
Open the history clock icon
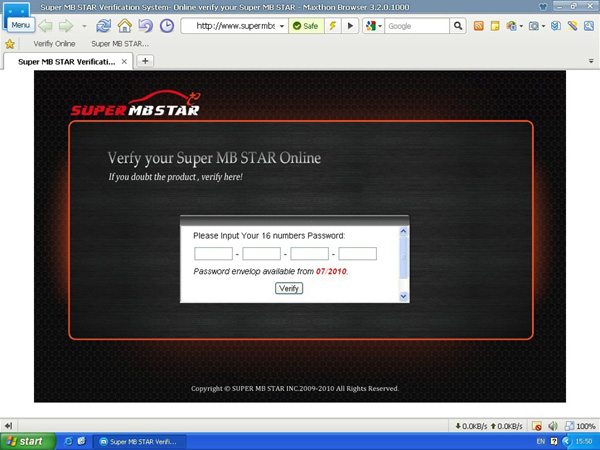[x=167, y=26]
